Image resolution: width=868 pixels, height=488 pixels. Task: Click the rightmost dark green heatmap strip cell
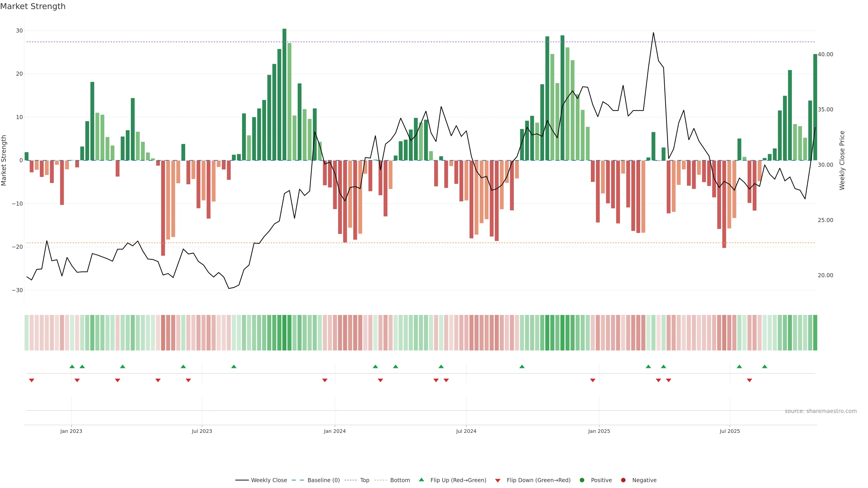815,332
